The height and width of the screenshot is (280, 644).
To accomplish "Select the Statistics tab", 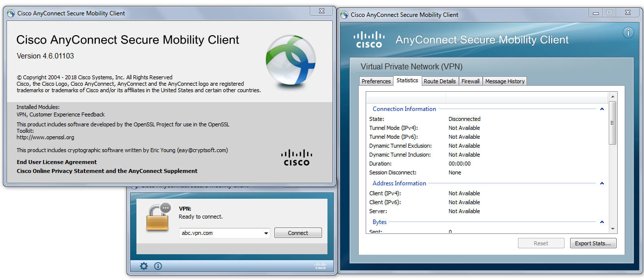I will click(407, 80).
